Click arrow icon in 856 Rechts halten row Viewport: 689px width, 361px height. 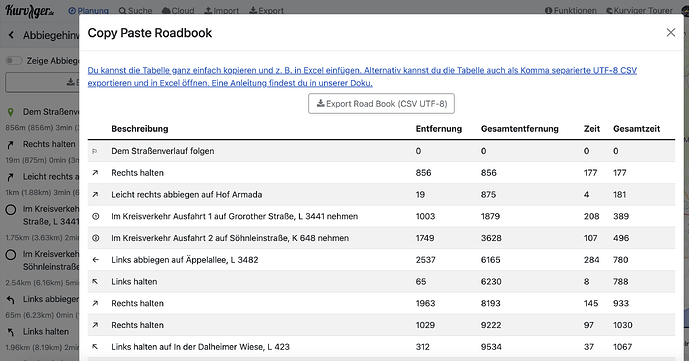click(95, 173)
